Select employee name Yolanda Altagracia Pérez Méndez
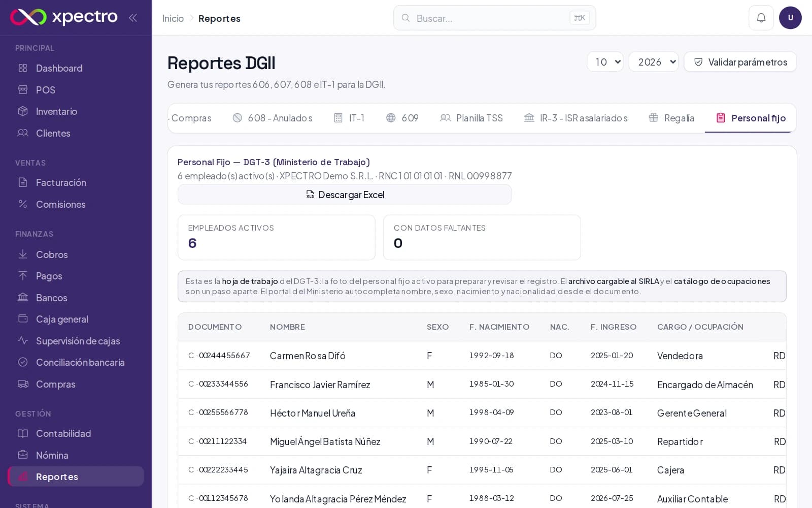 pos(338,499)
